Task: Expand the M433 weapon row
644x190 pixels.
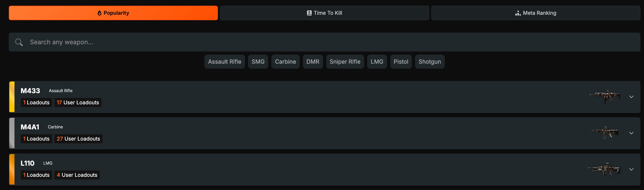Action: click(x=631, y=97)
